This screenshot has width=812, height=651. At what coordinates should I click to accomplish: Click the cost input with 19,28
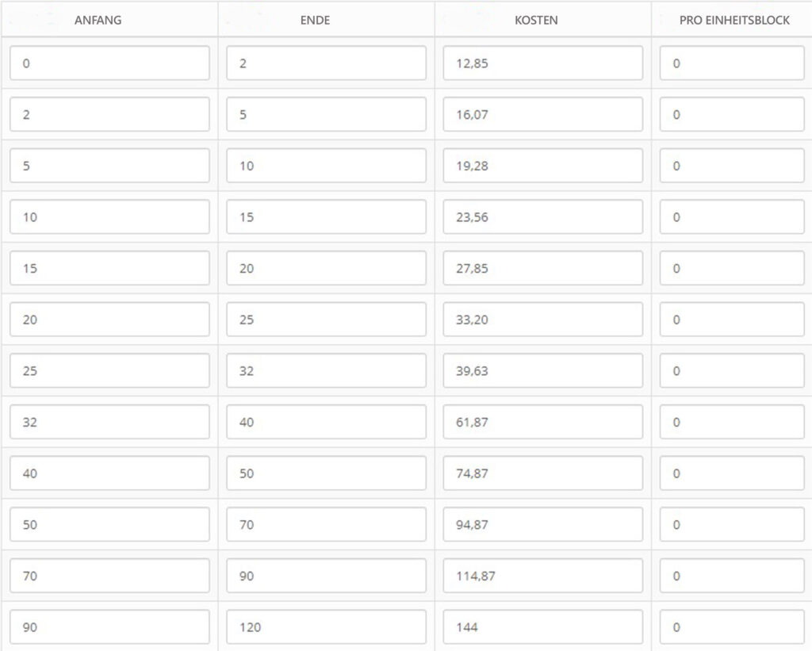coord(542,166)
